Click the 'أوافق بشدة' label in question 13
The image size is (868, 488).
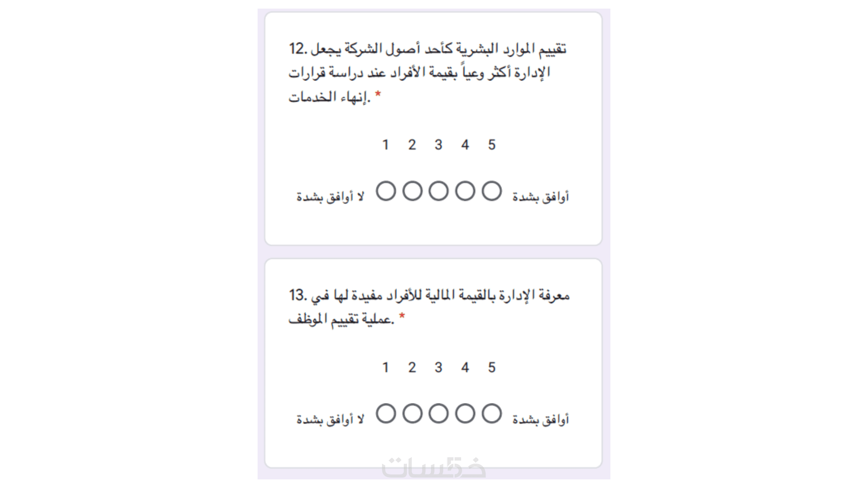pos(541,420)
